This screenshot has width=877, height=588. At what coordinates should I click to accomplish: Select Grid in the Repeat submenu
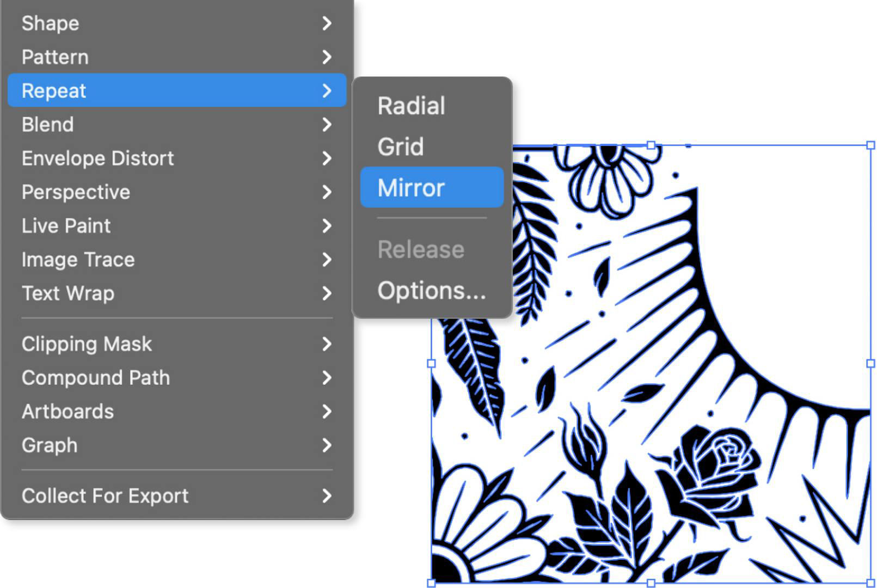[401, 147]
